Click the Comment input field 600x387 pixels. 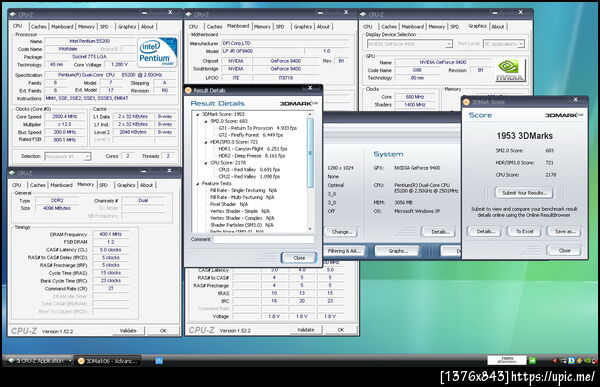tap(264, 239)
